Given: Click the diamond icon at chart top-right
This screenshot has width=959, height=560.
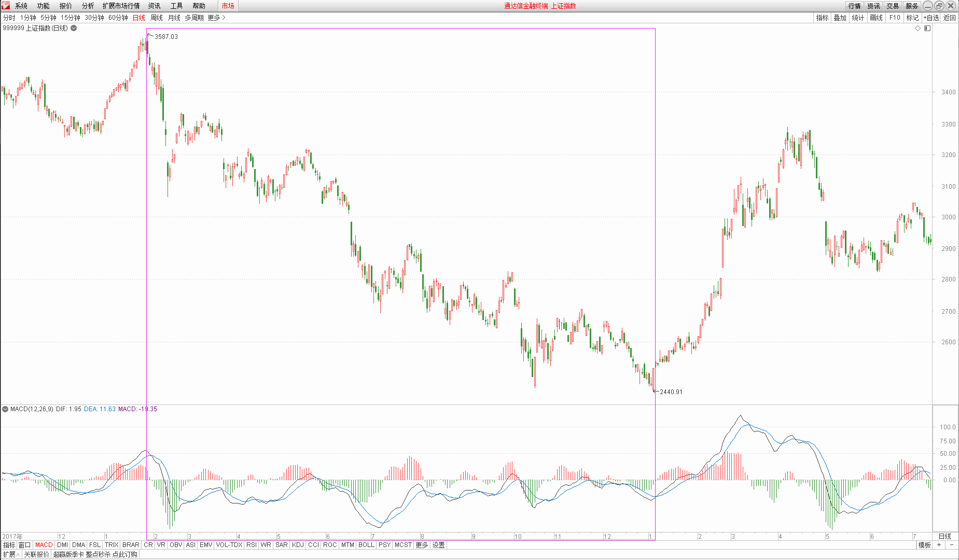Looking at the screenshot, I should (x=918, y=29).
